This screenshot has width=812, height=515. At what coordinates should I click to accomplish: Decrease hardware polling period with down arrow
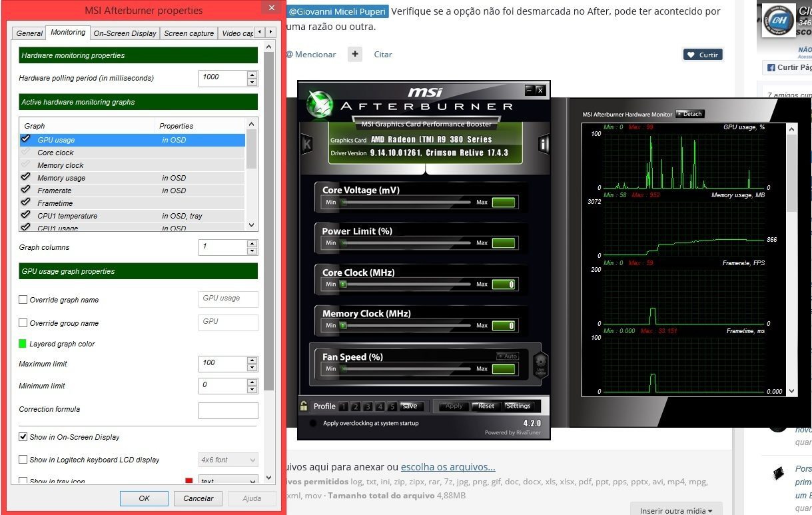click(x=252, y=83)
